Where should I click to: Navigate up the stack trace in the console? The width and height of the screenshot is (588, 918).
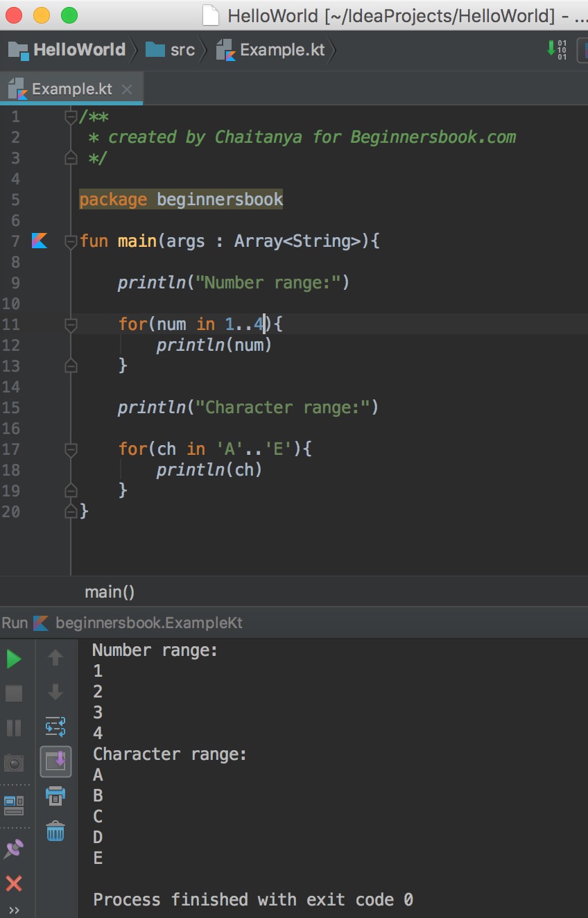click(x=55, y=658)
